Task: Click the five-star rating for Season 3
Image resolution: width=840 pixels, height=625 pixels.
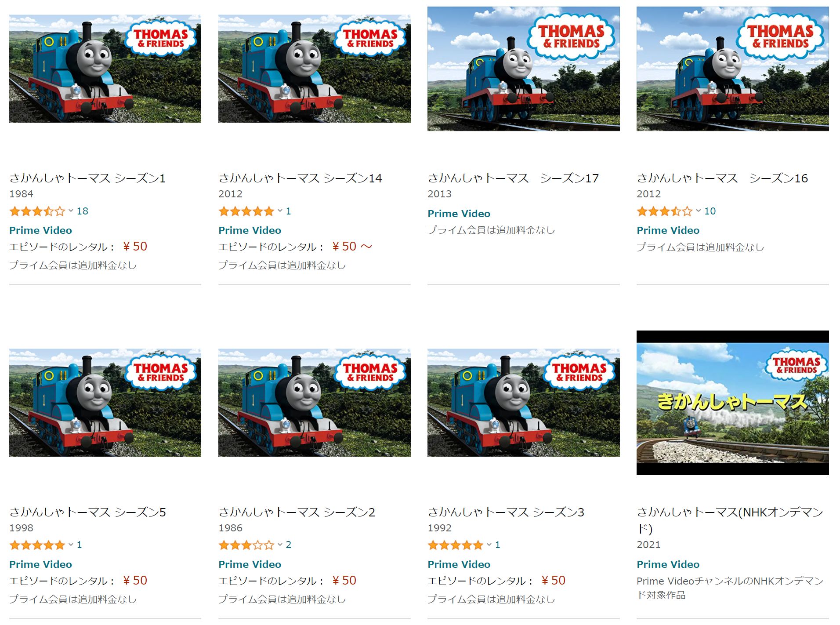Action: click(x=456, y=545)
